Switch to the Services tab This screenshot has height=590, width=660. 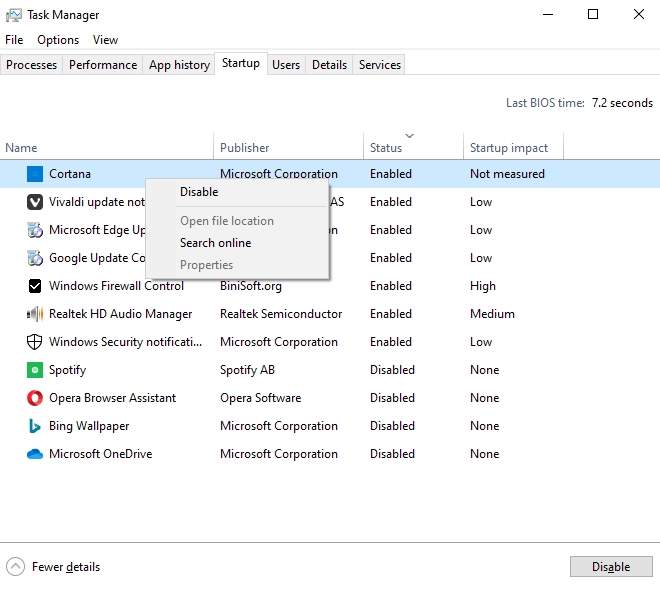tap(380, 65)
